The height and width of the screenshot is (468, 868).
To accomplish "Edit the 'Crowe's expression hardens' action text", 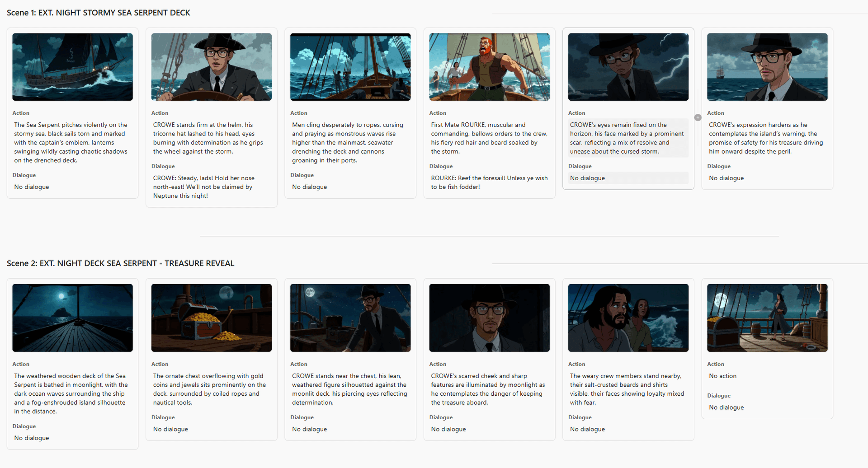I will (x=766, y=138).
